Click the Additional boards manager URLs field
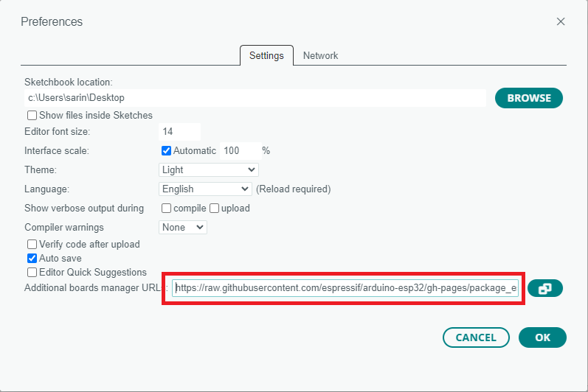 345,288
